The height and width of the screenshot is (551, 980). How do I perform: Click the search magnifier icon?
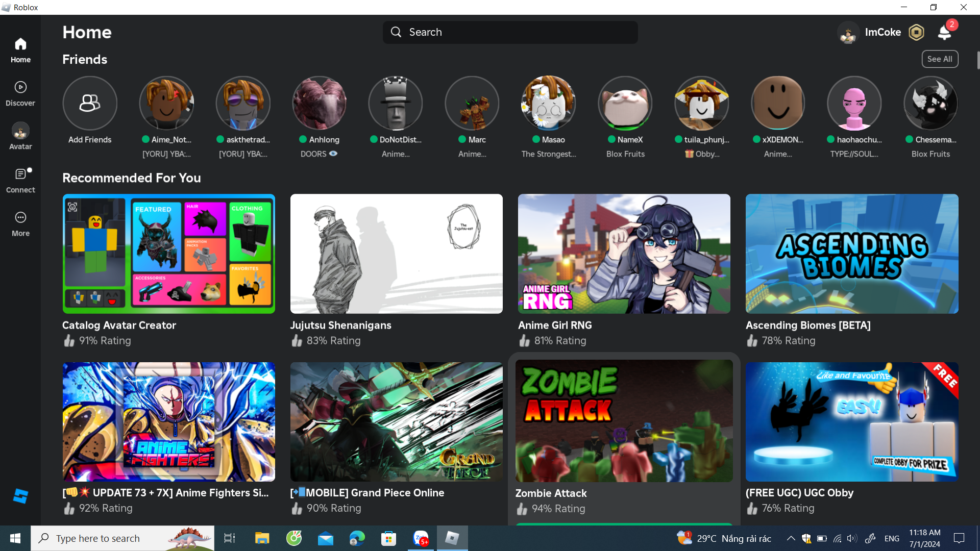pyautogui.click(x=396, y=32)
